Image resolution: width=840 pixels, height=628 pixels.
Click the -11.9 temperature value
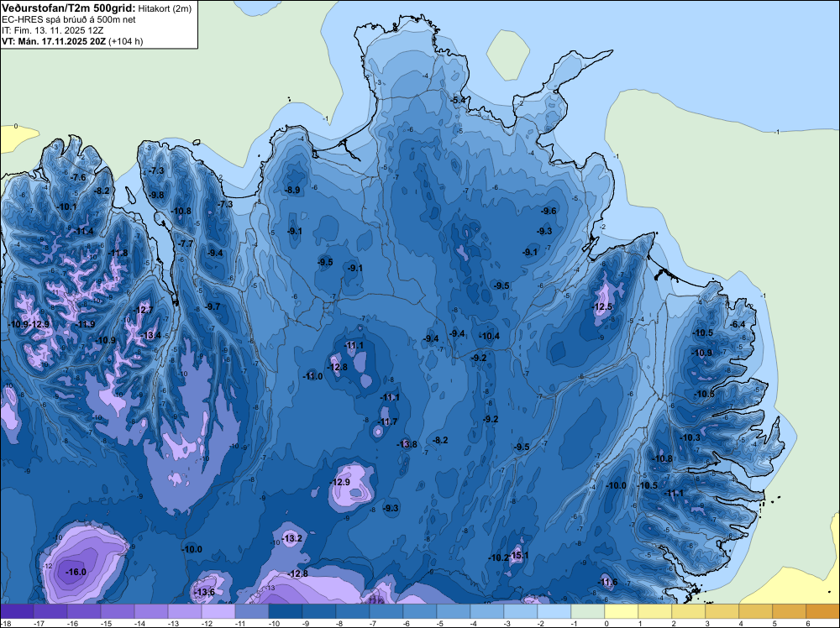(85, 324)
